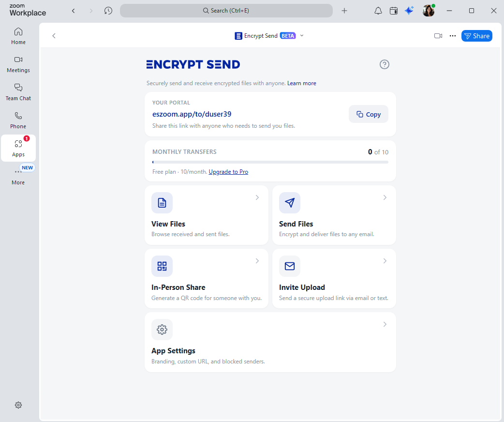The width and height of the screenshot is (504, 422).
Task: Open the Send Files card chevron
Action: tap(385, 197)
